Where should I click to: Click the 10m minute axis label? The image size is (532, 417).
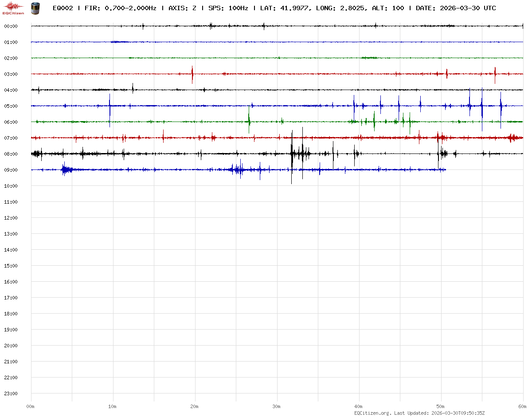click(112, 406)
